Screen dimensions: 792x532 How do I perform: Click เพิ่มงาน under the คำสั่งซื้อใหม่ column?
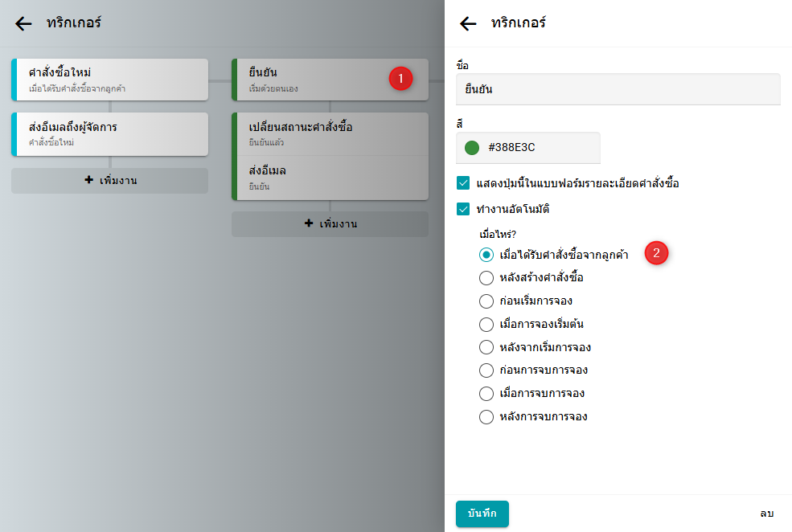[x=110, y=180]
